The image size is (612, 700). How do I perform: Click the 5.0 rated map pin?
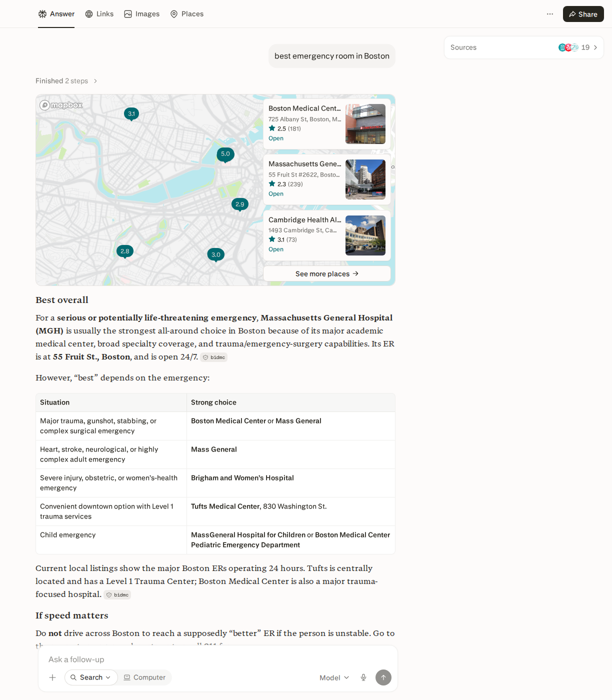[225, 154]
